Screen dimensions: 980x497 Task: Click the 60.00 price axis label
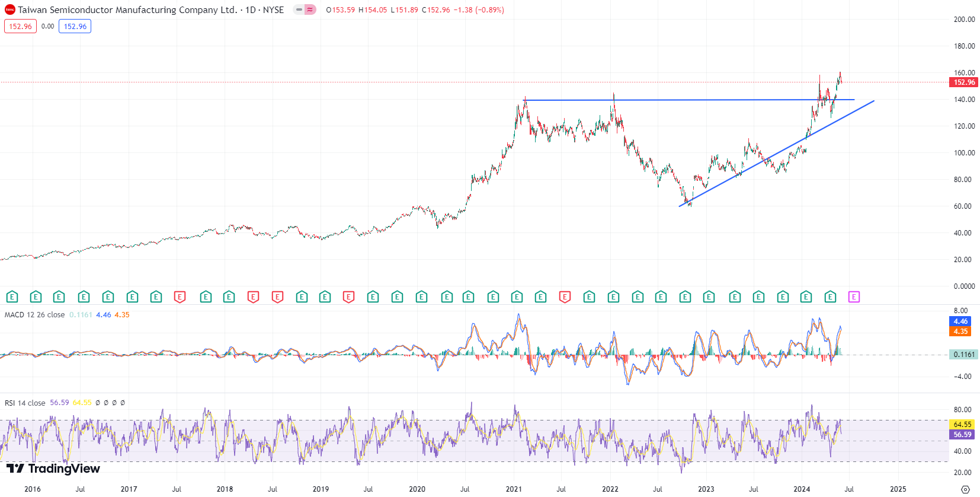click(962, 206)
